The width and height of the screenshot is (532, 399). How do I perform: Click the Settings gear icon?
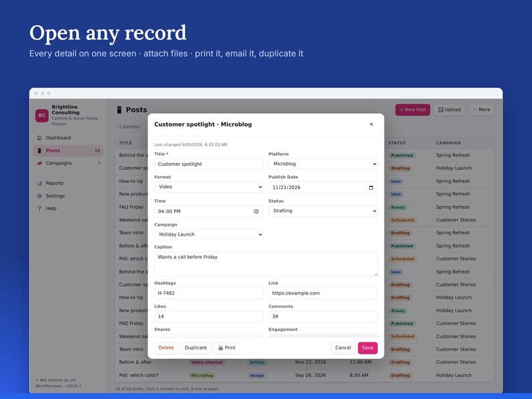(x=40, y=196)
